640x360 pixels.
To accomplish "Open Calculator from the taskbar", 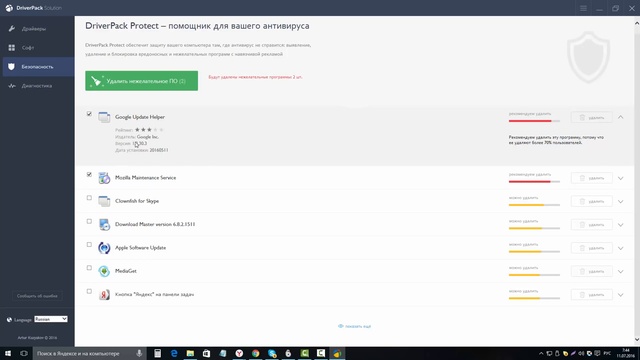I will tap(158, 353).
